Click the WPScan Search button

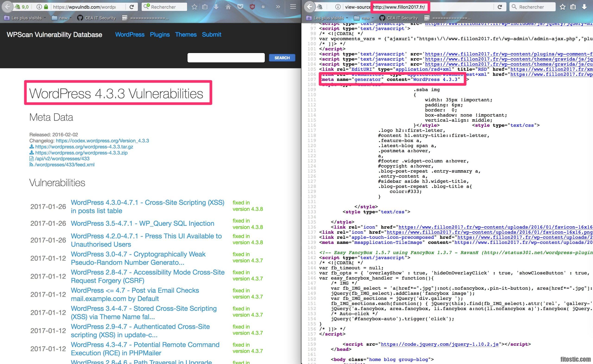point(282,58)
